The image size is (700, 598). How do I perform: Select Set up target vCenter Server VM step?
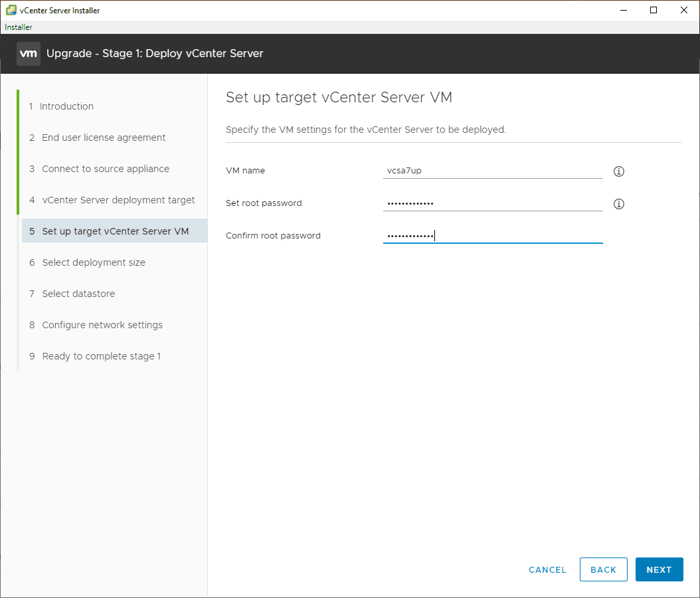pyautogui.click(x=115, y=231)
